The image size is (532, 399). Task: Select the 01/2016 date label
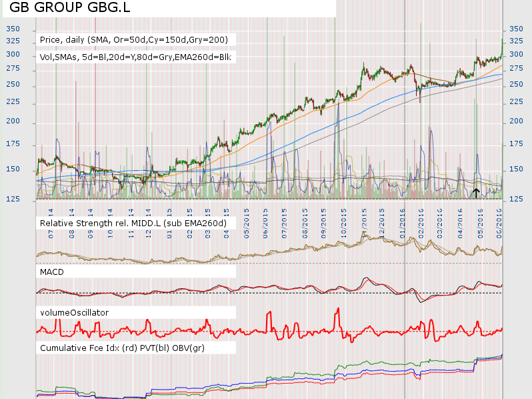403,224
